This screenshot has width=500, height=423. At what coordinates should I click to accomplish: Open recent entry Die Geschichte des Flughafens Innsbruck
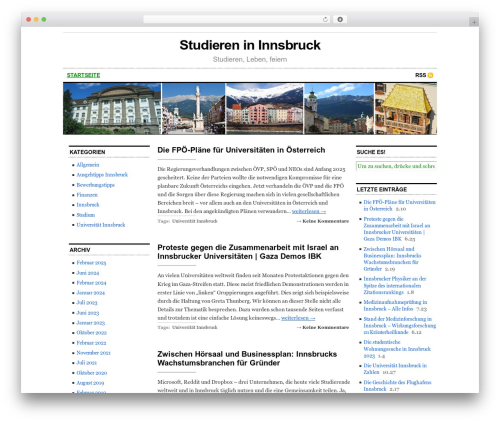pyautogui.click(x=397, y=385)
